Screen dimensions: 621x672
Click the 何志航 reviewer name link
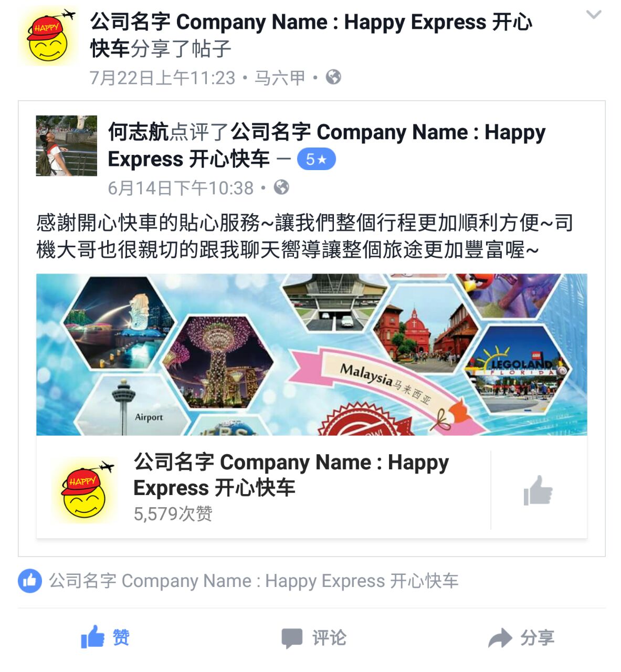pos(138,132)
